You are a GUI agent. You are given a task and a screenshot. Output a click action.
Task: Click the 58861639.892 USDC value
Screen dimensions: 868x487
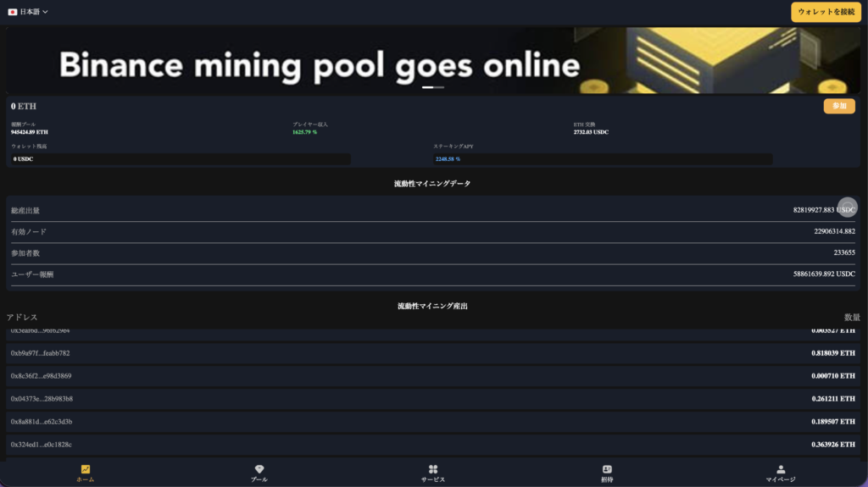824,274
